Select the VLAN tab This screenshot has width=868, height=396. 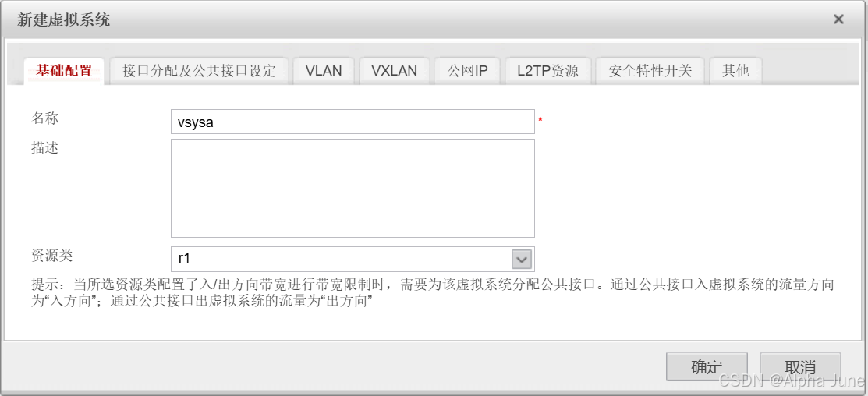(324, 71)
